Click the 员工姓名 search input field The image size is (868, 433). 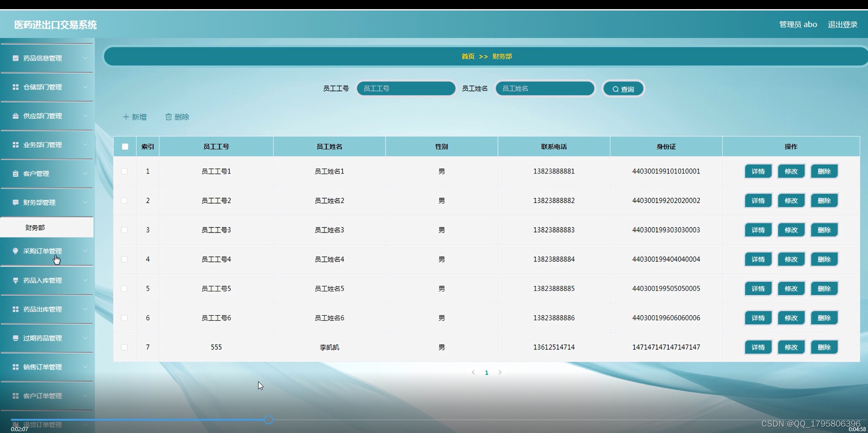[x=545, y=89]
